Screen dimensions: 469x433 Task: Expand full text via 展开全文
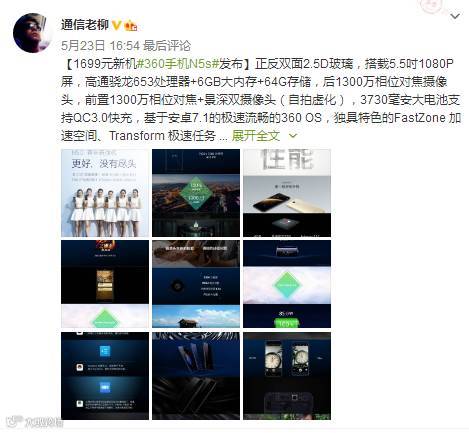coord(256,136)
